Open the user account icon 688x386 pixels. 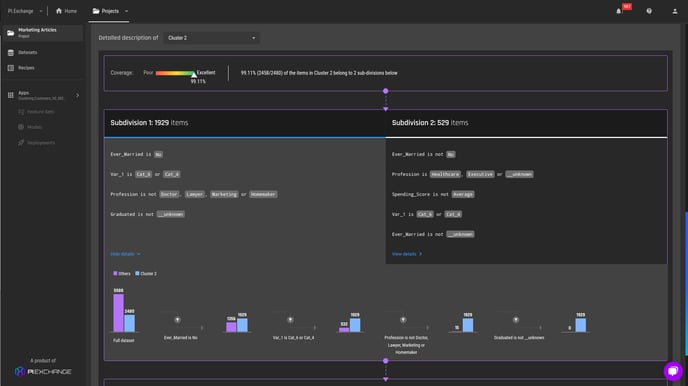coord(675,11)
